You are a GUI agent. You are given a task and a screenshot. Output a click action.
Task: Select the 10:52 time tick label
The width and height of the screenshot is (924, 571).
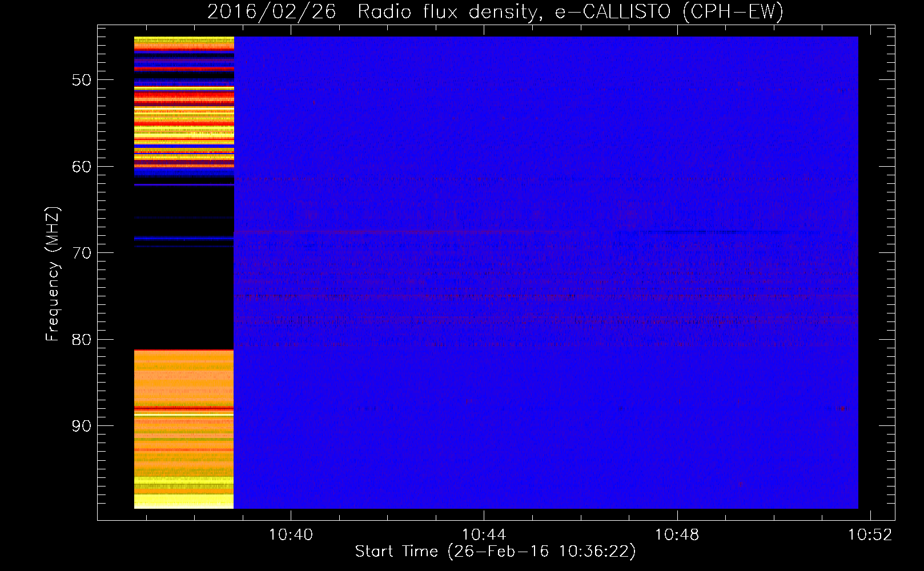tap(870, 535)
